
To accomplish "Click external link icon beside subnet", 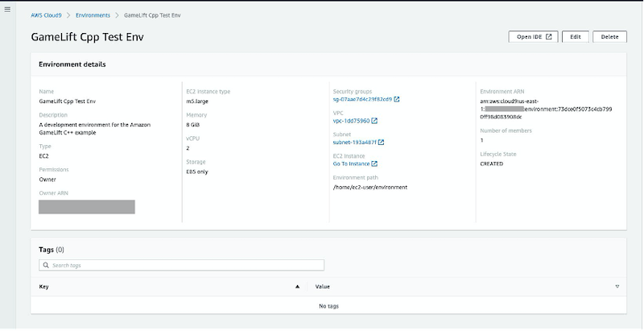I will 381,142.
